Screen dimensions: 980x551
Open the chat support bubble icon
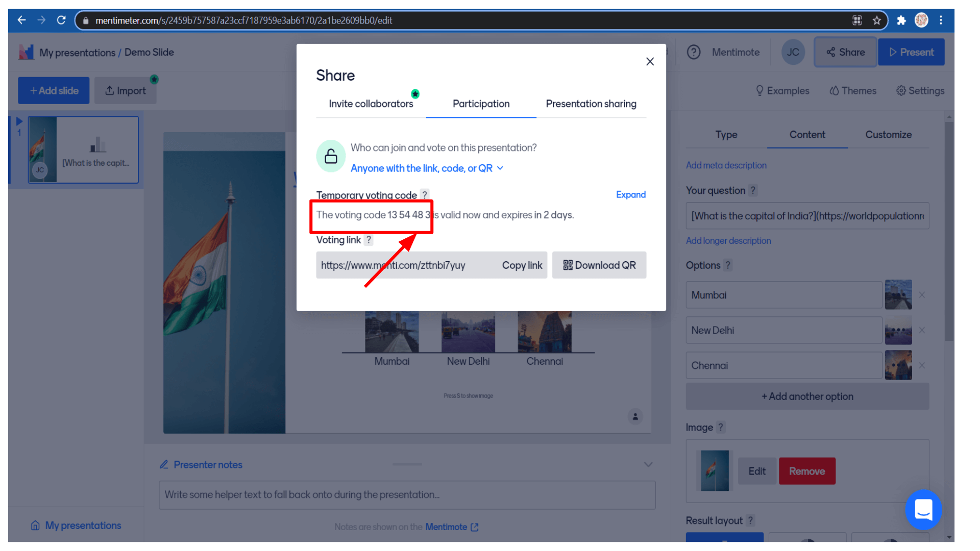pos(923,509)
